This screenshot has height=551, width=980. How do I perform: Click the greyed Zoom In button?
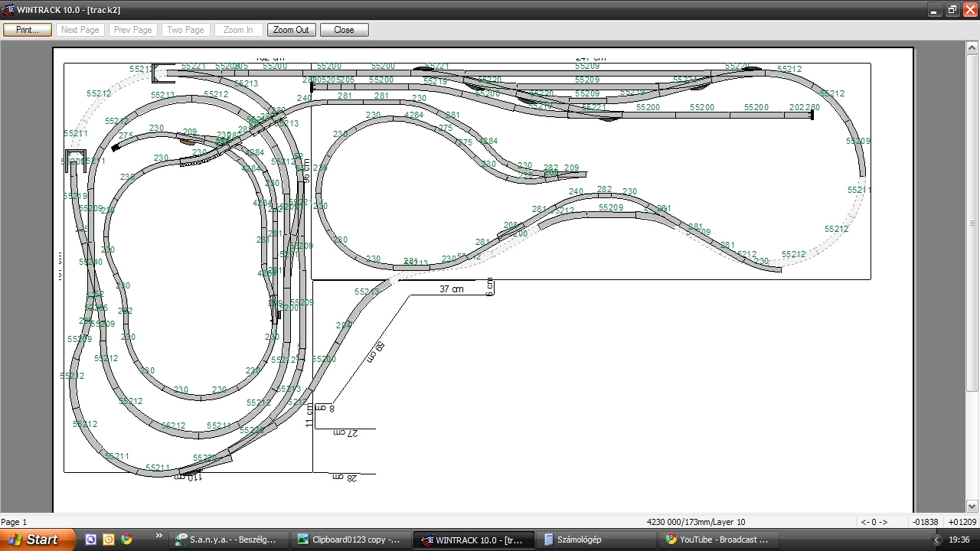click(x=239, y=30)
